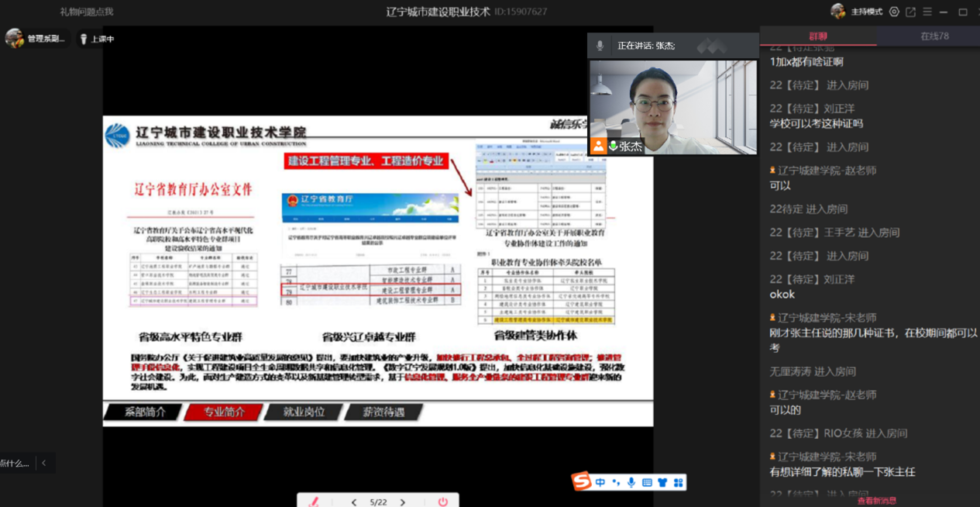Click the 张杰 speaker video thumbnail

point(672,107)
